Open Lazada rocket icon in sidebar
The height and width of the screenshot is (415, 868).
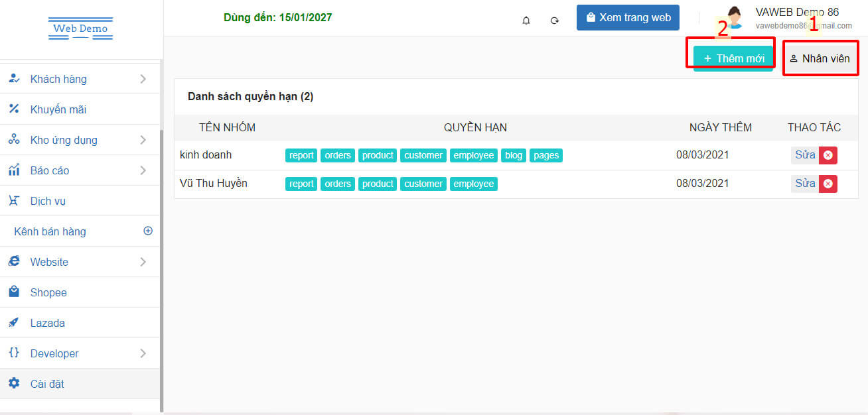coord(14,323)
